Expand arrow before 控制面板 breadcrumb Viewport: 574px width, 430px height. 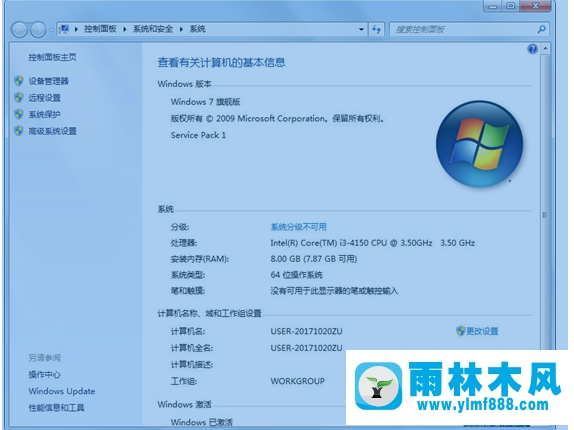pos(76,29)
